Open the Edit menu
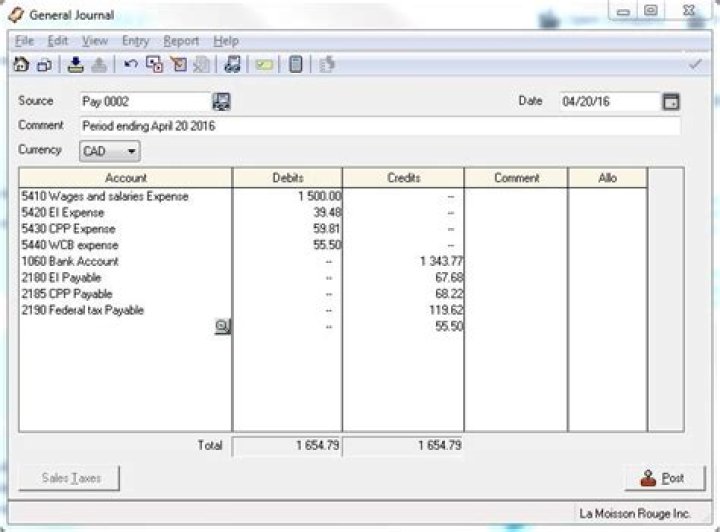The image size is (720, 532). click(x=58, y=41)
